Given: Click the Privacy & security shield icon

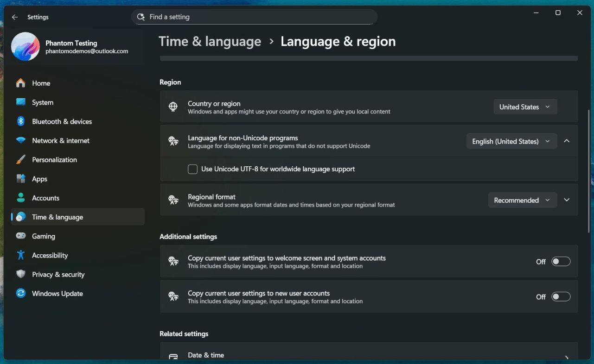Looking at the screenshot, I should pos(21,274).
